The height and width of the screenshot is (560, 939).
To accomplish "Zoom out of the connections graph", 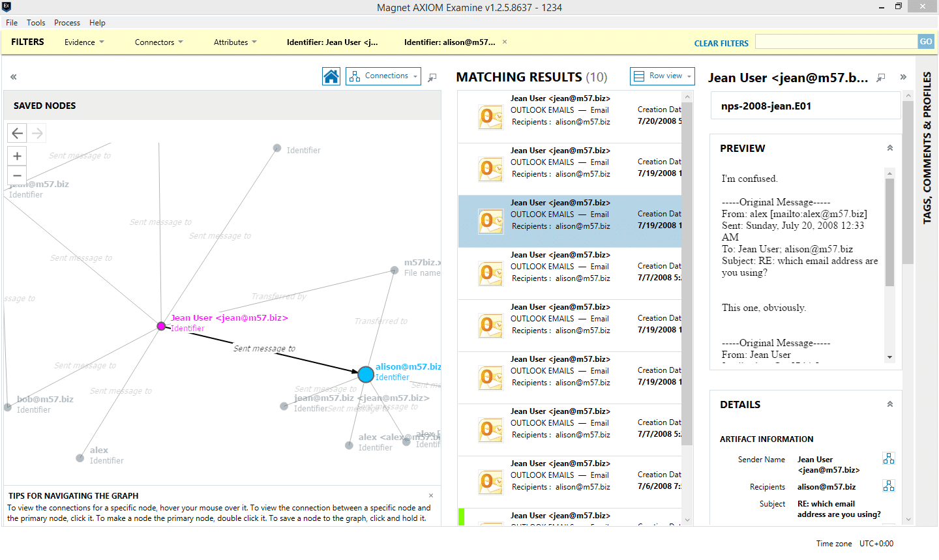I will coord(18,175).
